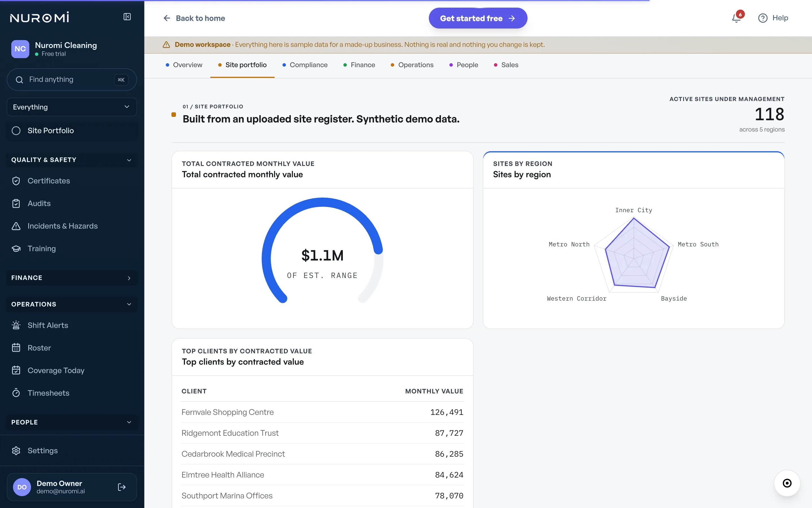Viewport: 812px width, 508px height.
Task: Click the 118 active sites figure
Action: (x=769, y=114)
